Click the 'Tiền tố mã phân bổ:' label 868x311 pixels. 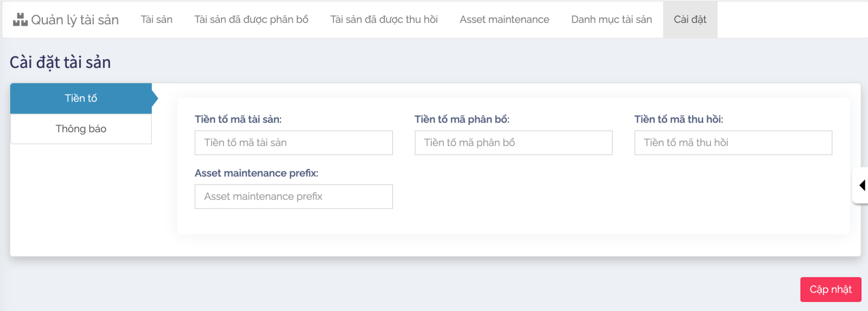pyautogui.click(x=462, y=119)
